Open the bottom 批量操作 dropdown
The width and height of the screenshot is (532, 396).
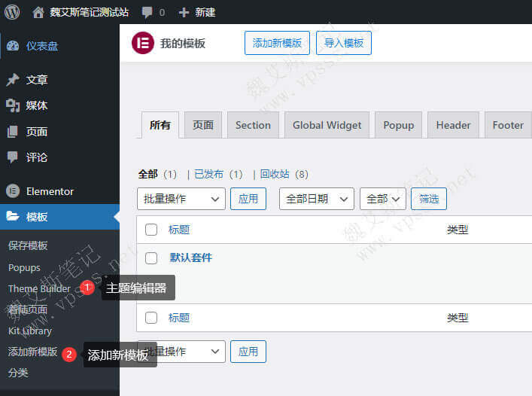pyautogui.click(x=181, y=352)
